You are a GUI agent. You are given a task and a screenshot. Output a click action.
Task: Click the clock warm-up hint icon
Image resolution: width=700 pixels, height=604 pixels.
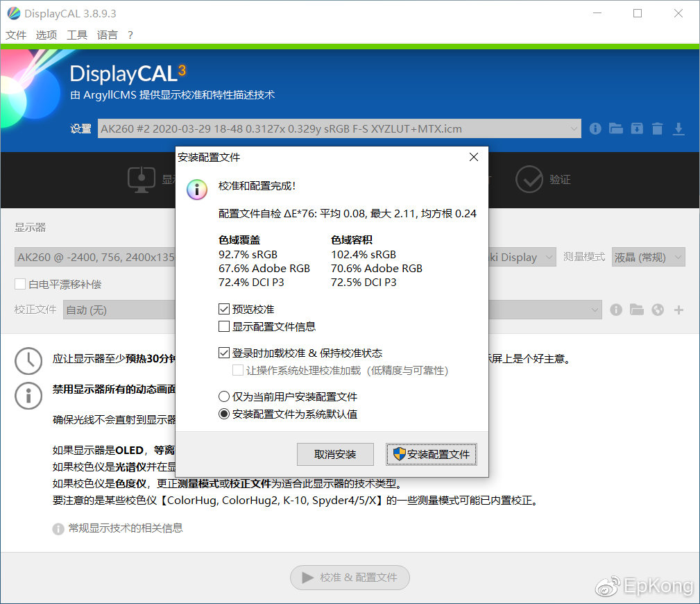[x=28, y=361]
